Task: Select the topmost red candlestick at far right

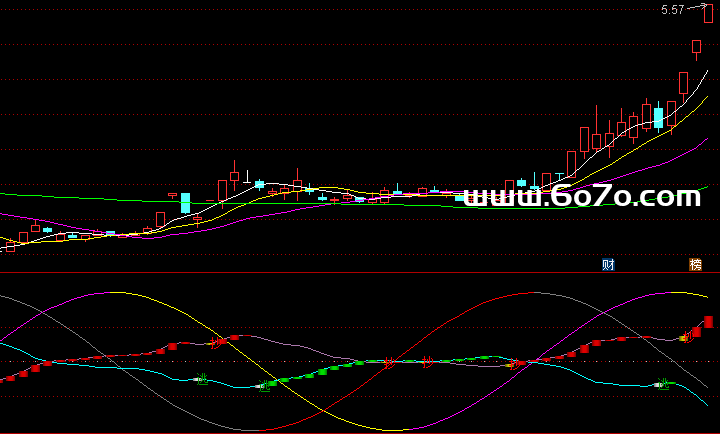Action: [708, 14]
